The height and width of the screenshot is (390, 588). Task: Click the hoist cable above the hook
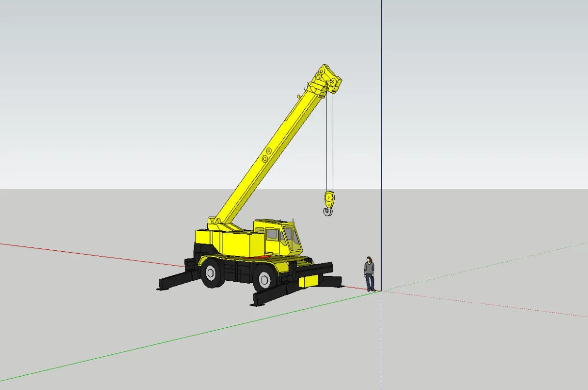[x=329, y=142]
